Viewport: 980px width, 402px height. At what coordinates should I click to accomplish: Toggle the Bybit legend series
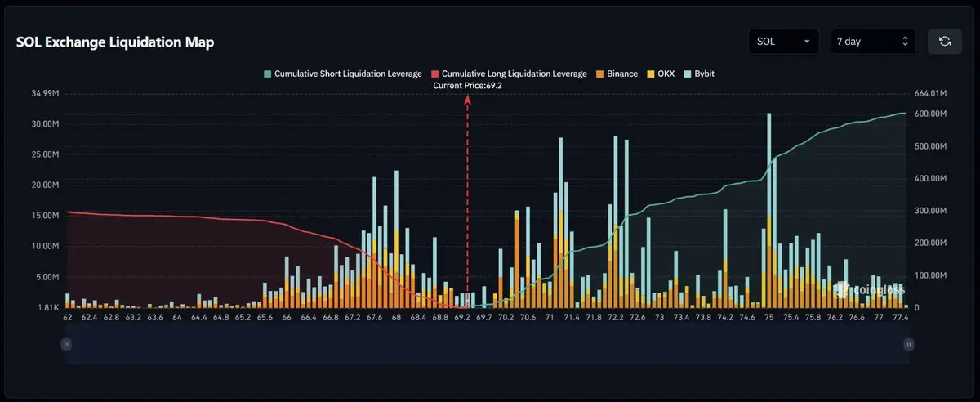[699, 74]
